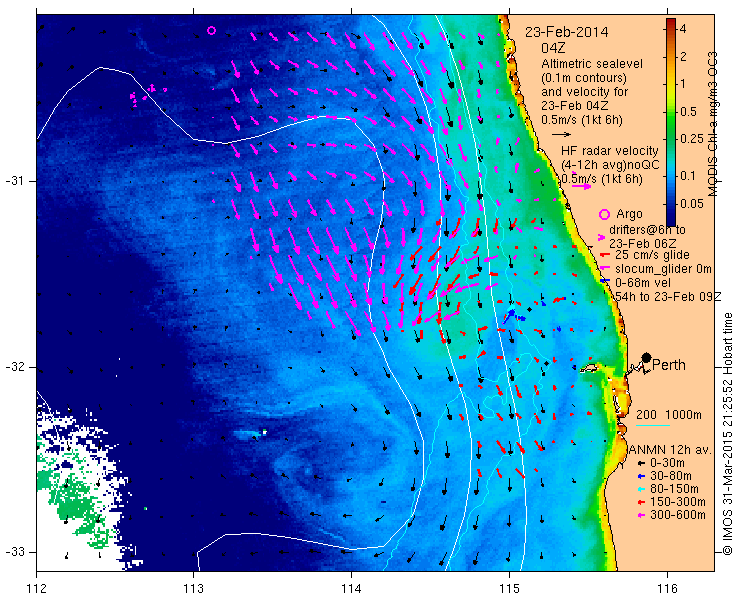Viewport: 740px width, 600px height.
Task: Click the 300-600m depth label
Action: point(677,515)
